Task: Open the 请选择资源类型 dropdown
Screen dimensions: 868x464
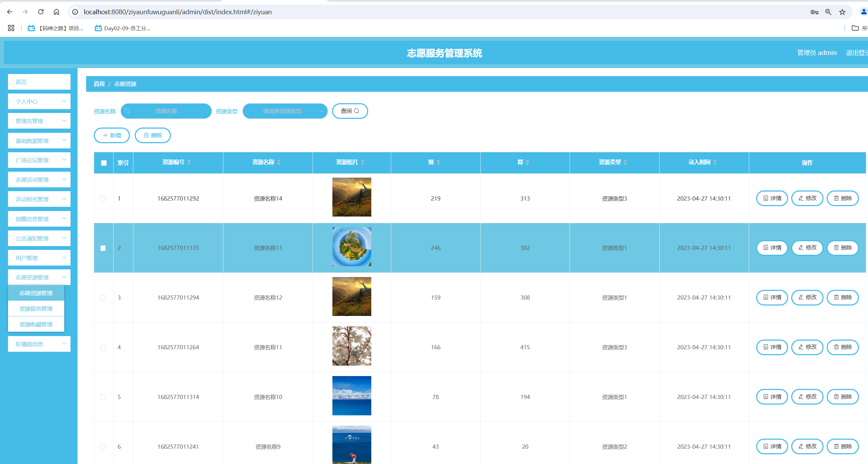Action: (285, 111)
